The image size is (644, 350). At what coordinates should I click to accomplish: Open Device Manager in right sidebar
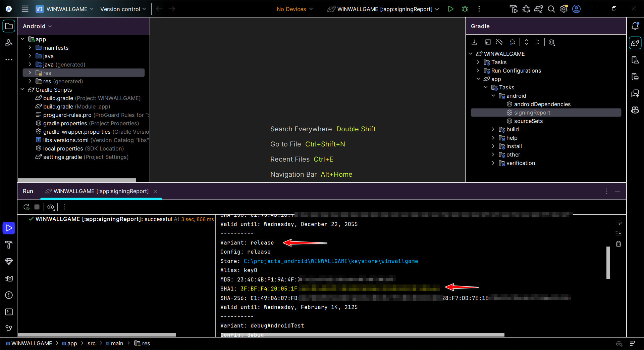635,59
